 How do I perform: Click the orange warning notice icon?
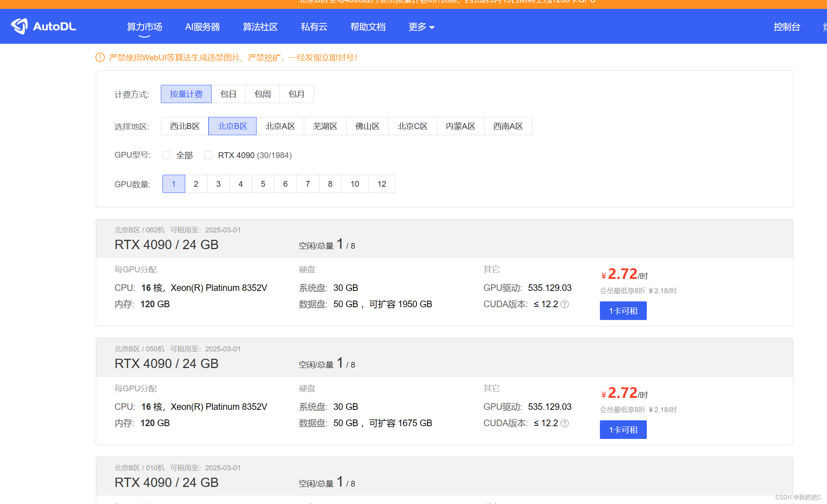100,58
